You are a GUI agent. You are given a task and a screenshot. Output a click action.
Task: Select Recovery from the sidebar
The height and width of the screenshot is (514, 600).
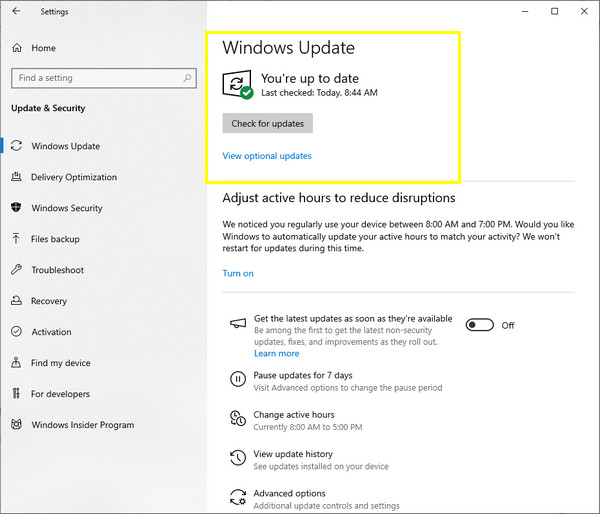[49, 301]
